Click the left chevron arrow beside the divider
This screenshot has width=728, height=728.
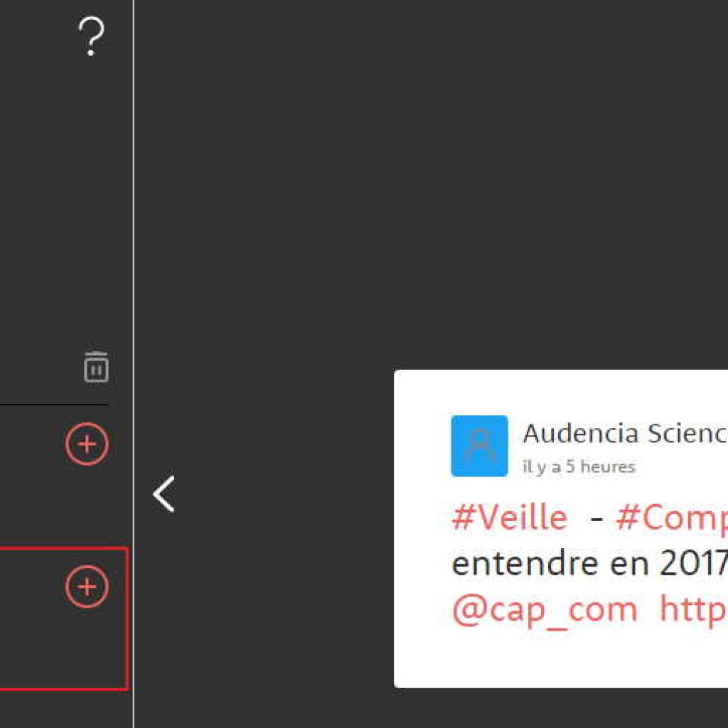pos(164,493)
